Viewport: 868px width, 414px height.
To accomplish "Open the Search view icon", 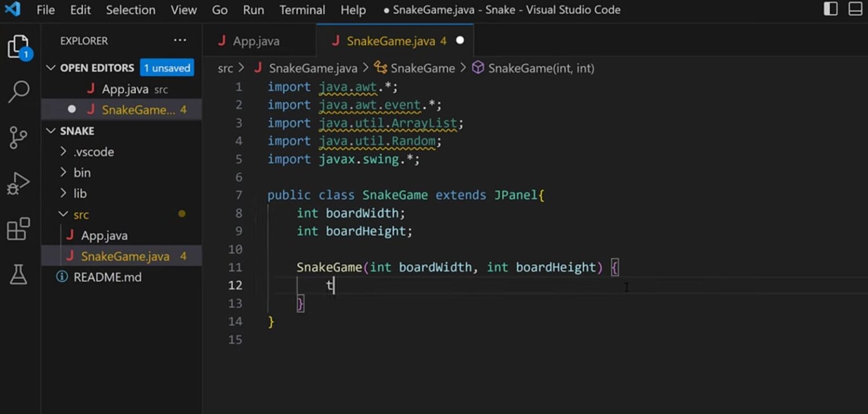I will 19,92.
